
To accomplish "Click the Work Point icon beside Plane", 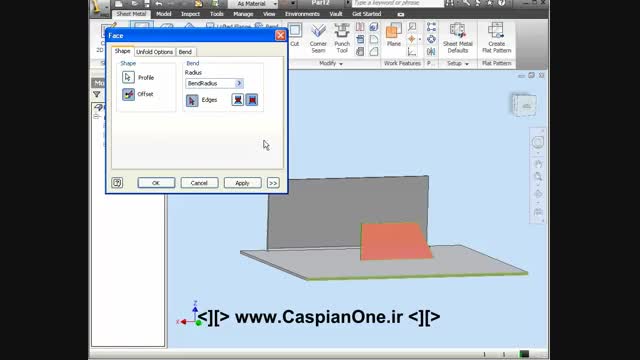I will pos(411,39).
